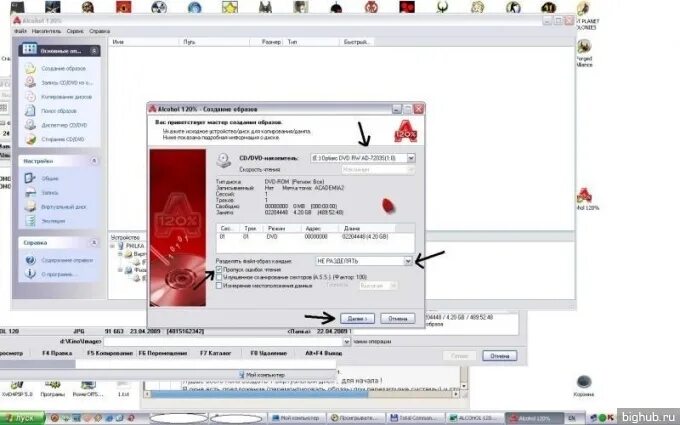Screen dimensions: 680x425
Task: Click the Отмена button in background window
Action: pyautogui.click(x=500, y=356)
